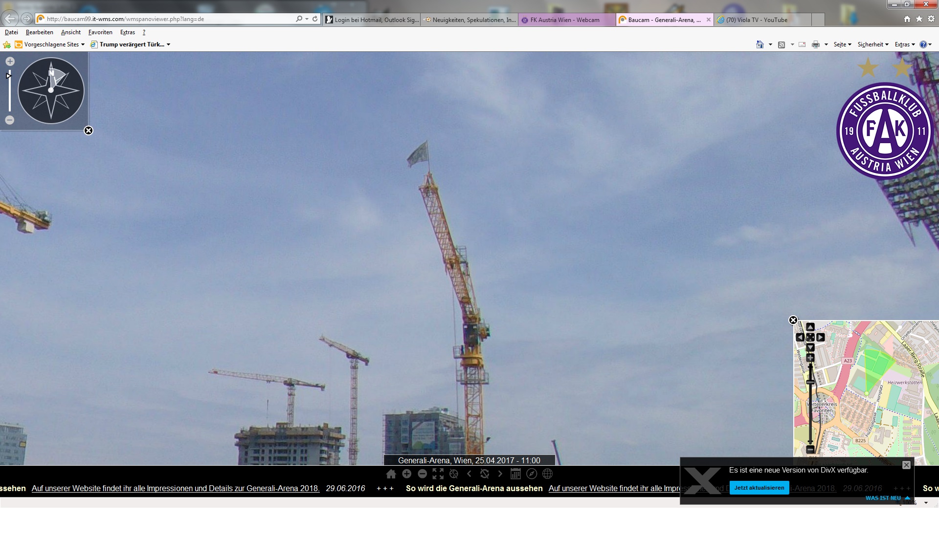Viewport: 939px width, 560px height.
Task: Open the Sicherheit dropdown
Action: coord(873,44)
